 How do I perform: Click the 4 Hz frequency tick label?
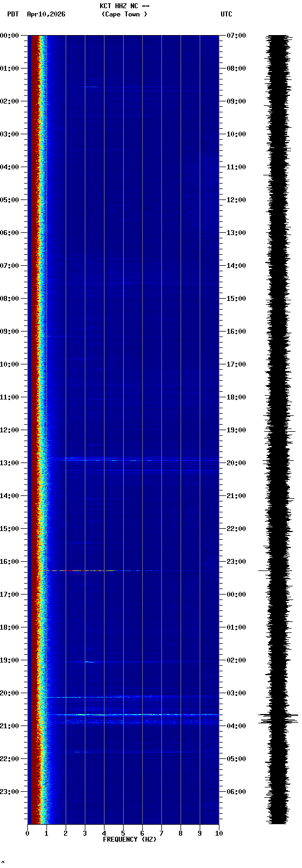click(x=104, y=833)
